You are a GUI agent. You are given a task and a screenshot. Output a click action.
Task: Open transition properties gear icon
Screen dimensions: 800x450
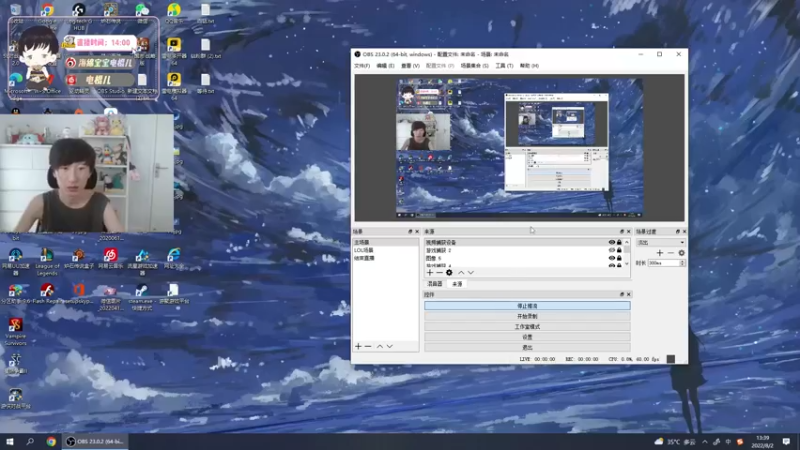(682, 253)
